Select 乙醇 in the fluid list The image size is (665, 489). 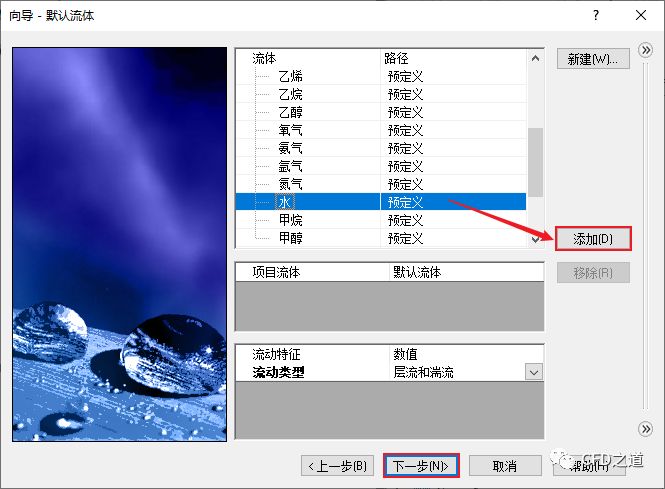[291, 112]
